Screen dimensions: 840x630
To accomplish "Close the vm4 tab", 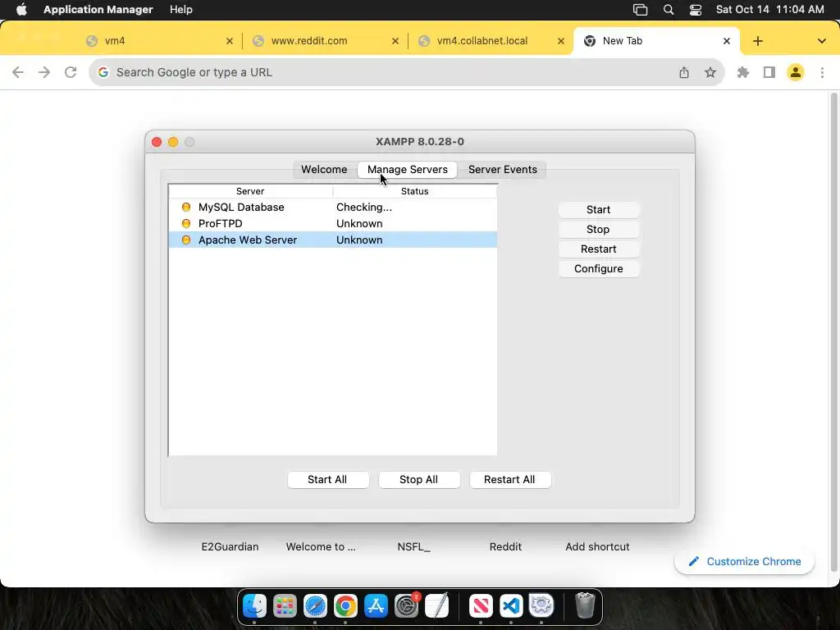I will [x=230, y=41].
